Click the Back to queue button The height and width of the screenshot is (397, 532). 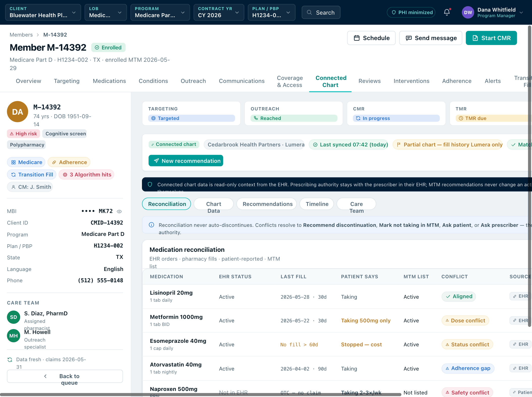65,376
